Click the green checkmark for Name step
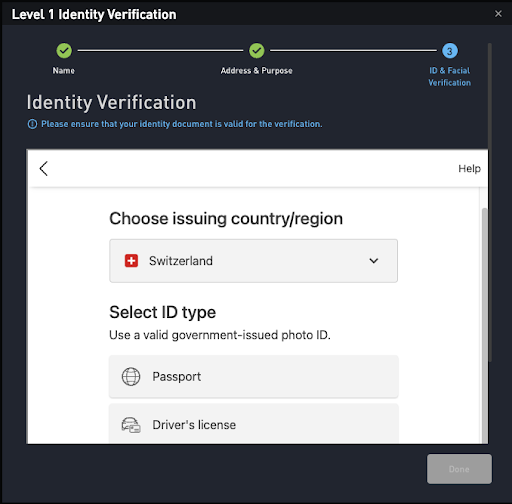The image size is (512, 504). pyautogui.click(x=64, y=51)
